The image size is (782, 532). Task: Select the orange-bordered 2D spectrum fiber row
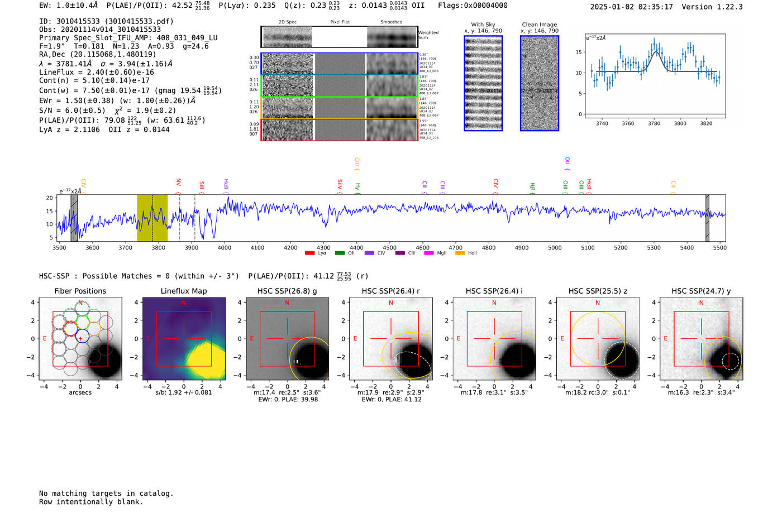click(x=340, y=108)
